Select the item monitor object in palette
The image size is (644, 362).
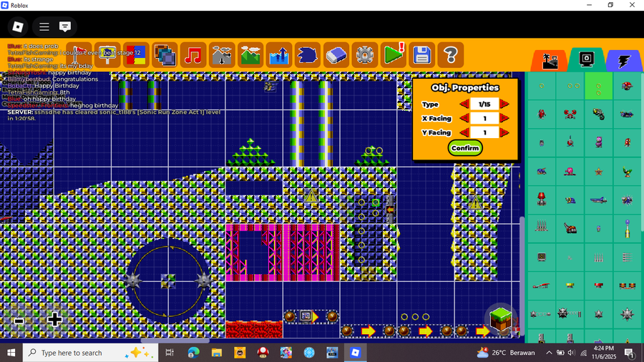[x=542, y=257]
